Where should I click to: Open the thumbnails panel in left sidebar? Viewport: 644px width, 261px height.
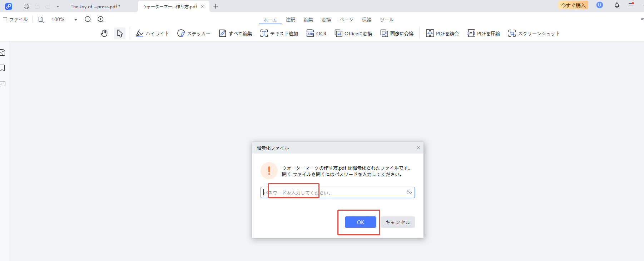[x=3, y=53]
